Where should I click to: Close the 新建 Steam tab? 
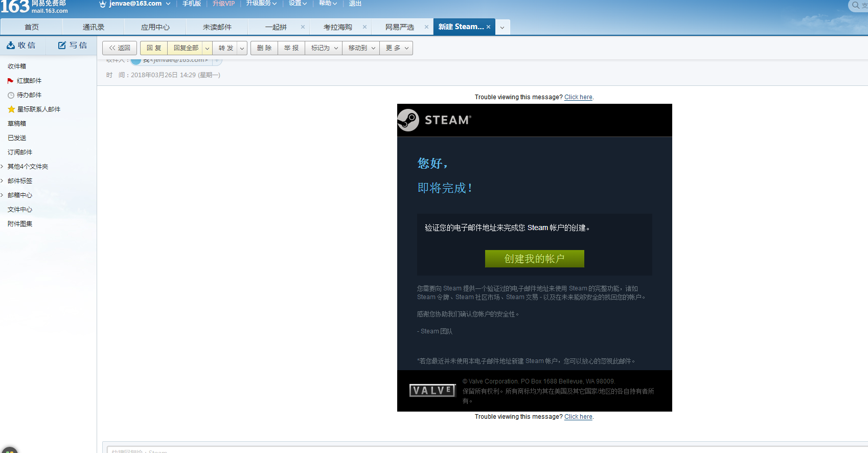(x=488, y=27)
